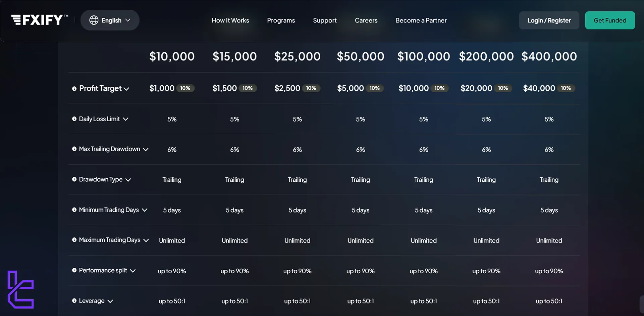644x316 pixels.
Task: Expand the Max Trailing Drawdown chevron
Action: pyautogui.click(x=146, y=149)
